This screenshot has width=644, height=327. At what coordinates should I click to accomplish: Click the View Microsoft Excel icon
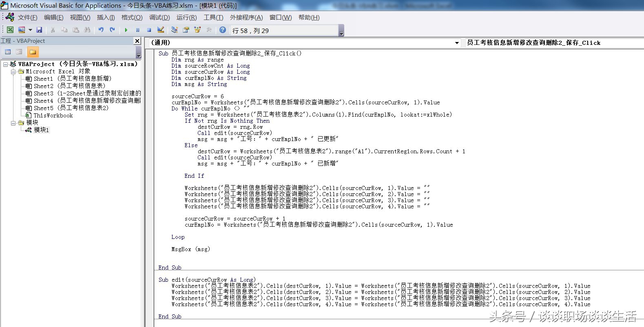tap(10, 30)
